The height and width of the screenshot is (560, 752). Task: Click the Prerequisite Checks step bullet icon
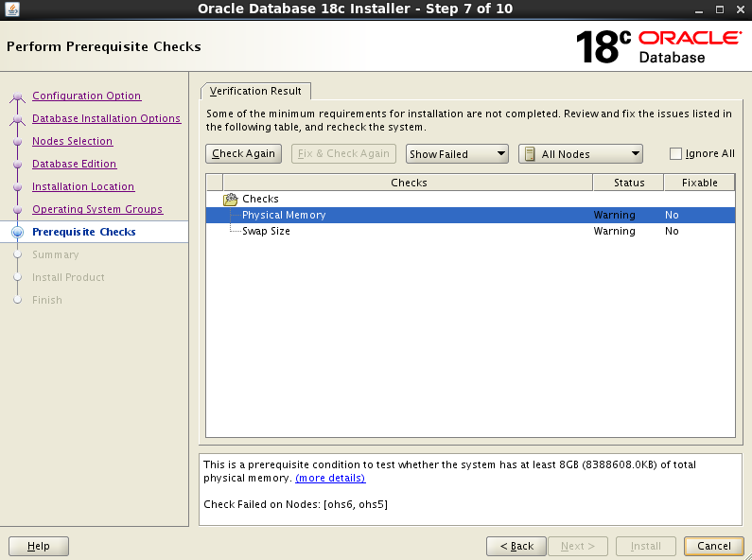click(x=18, y=232)
